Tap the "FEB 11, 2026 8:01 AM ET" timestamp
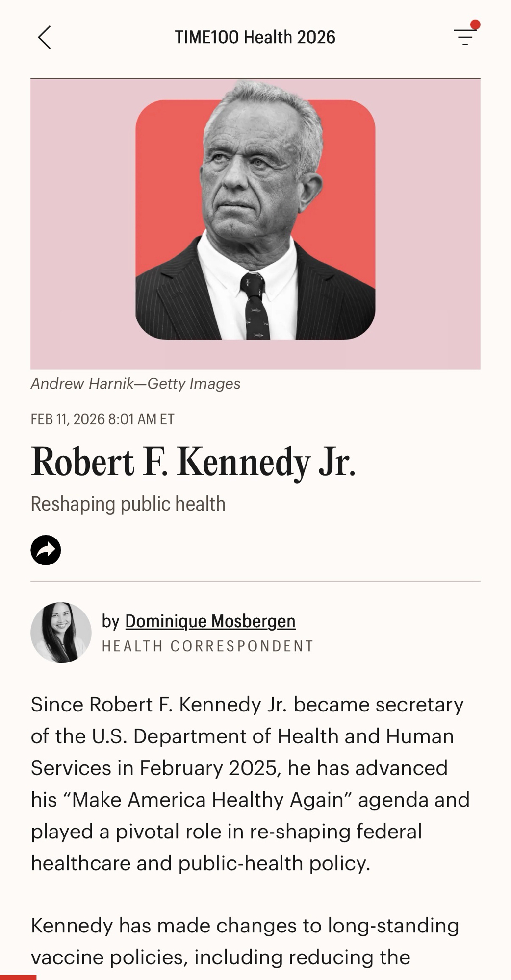Screen dimensions: 511x980 [x=102, y=419]
